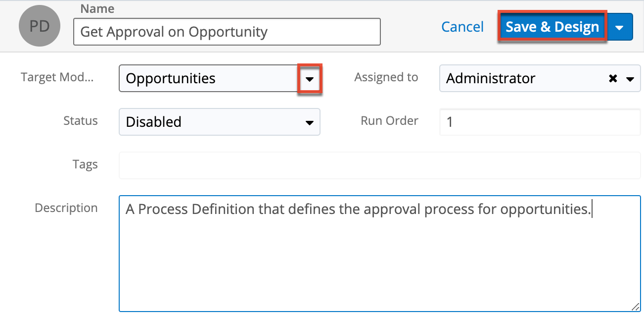Click the Target Mod... field label
Screen dimensions: 644x317
[x=57, y=77]
